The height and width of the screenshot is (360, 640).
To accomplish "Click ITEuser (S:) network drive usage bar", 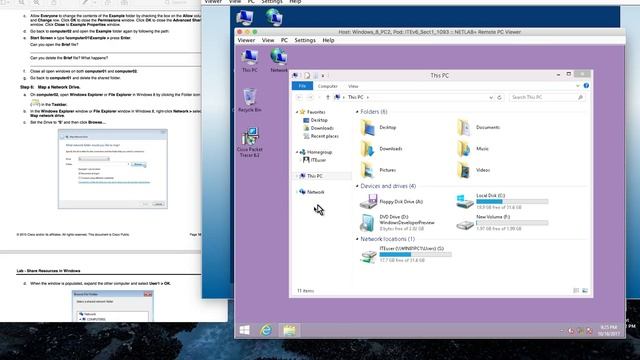I will click(415, 254).
